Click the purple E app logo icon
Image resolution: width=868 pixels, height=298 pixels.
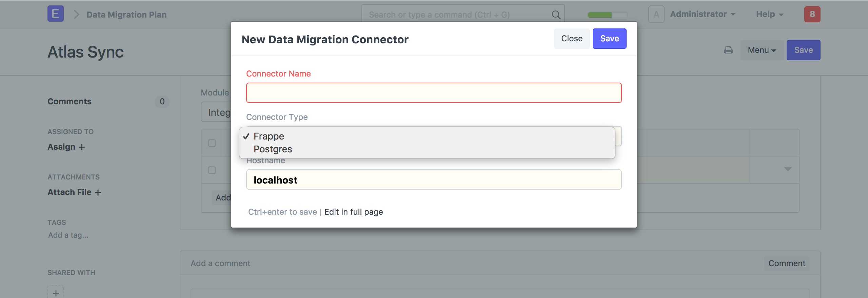point(56,14)
